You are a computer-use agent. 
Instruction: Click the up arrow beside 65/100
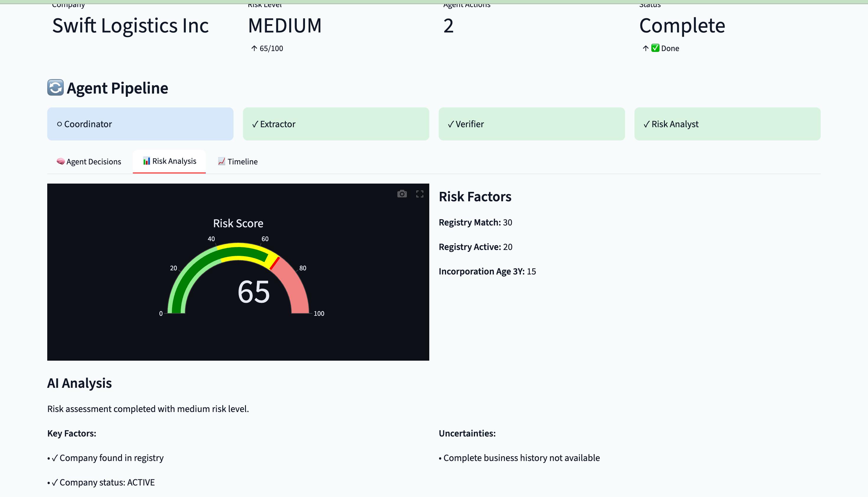pos(254,48)
